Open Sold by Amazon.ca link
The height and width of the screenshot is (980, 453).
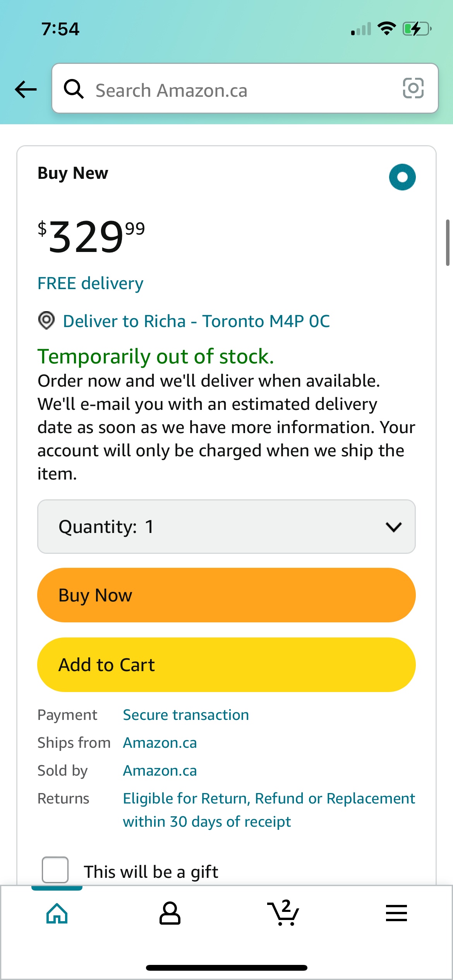[x=160, y=771]
